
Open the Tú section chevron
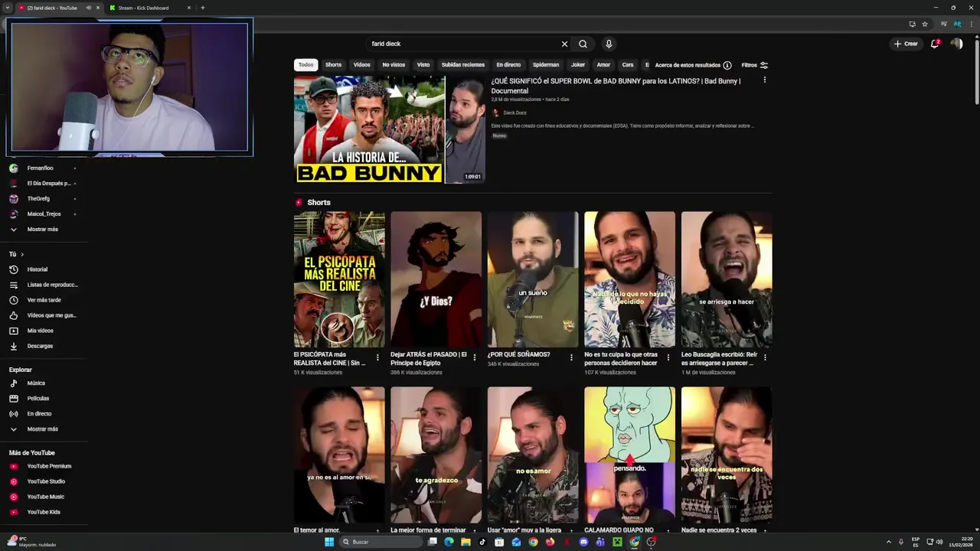click(x=22, y=254)
